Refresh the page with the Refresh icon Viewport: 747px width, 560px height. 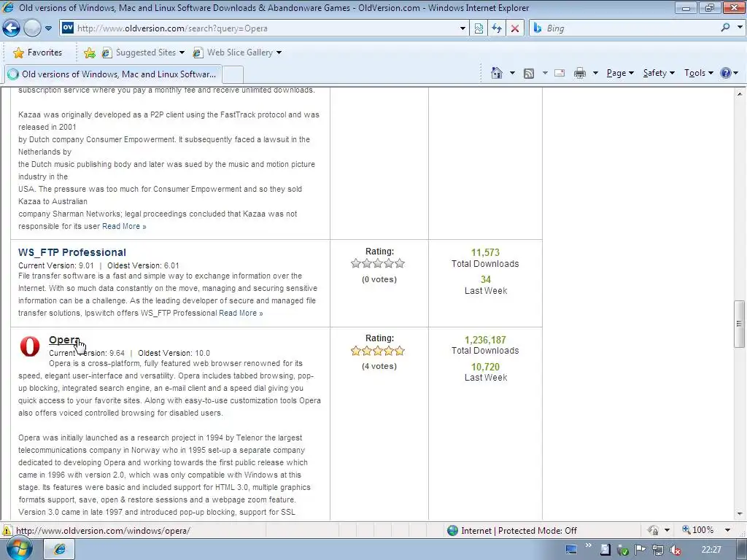(x=497, y=28)
